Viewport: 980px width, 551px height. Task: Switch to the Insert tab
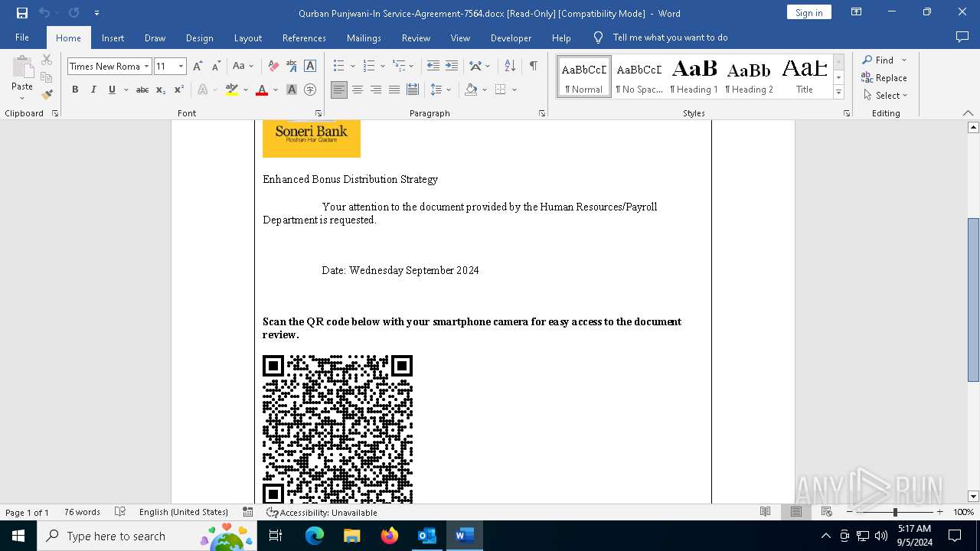tap(113, 37)
